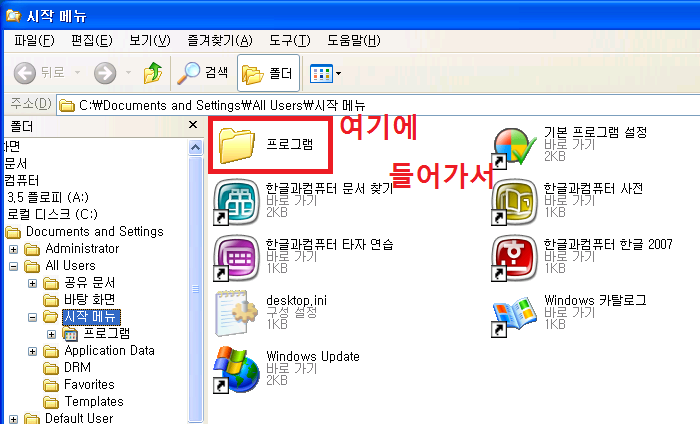Image resolution: width=700 pixels, height=424 pixels.
Task: Click the 한글과컴퓨터 한글 2007 name label
Action: (x=608, y=245)
